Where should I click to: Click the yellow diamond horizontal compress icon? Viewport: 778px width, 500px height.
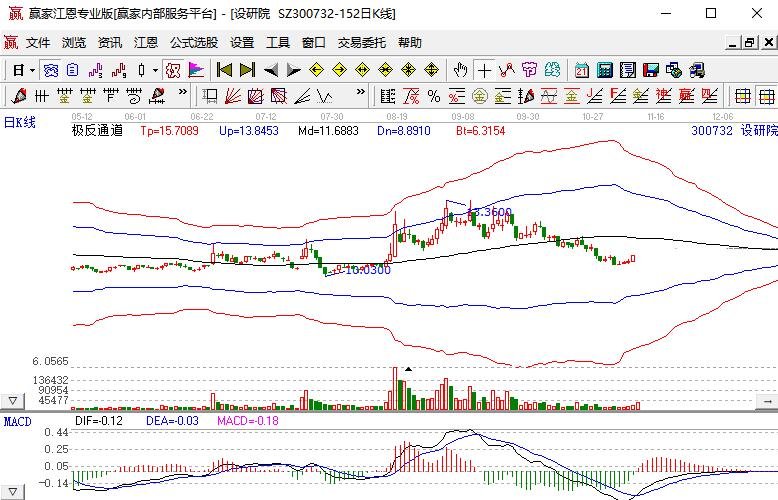coord(386,70)
